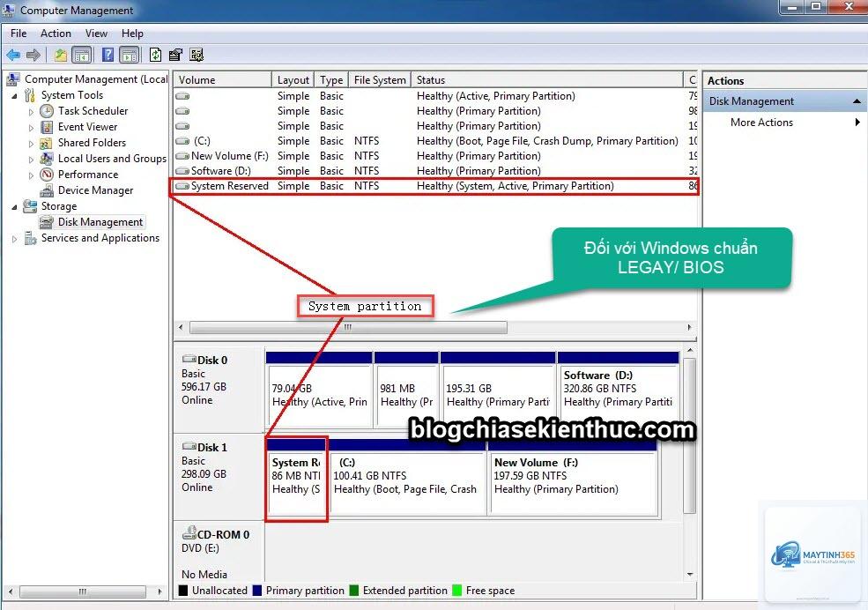Click the Extended partition legend color box

click(x=354, y=591)
